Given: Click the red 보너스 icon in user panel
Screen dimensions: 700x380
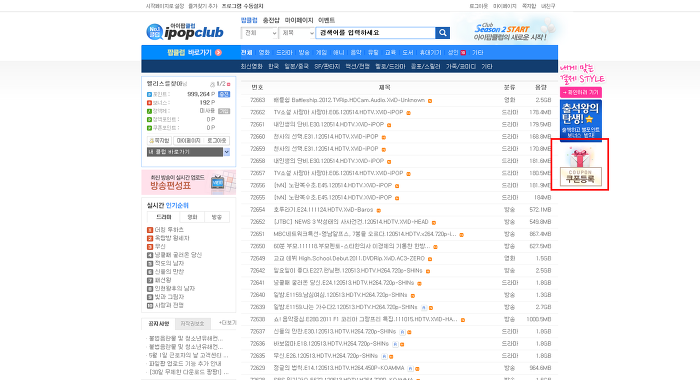Looking at the screenshot, I should point(150,103).
